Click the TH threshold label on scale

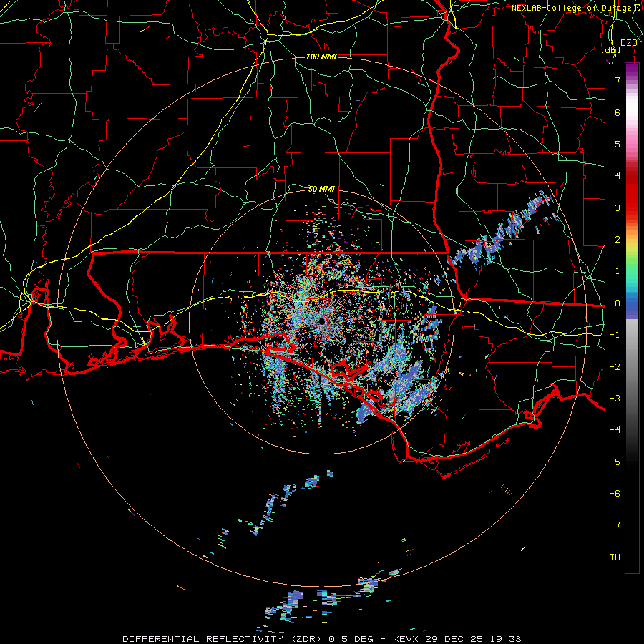[x=615, y=557]
